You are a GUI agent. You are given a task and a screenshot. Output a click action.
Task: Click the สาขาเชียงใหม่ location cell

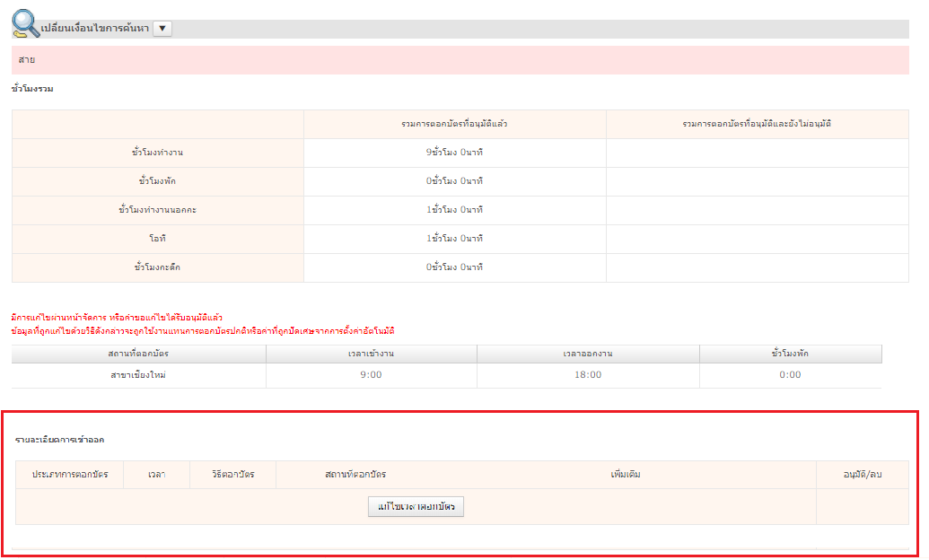click(138, 375)
